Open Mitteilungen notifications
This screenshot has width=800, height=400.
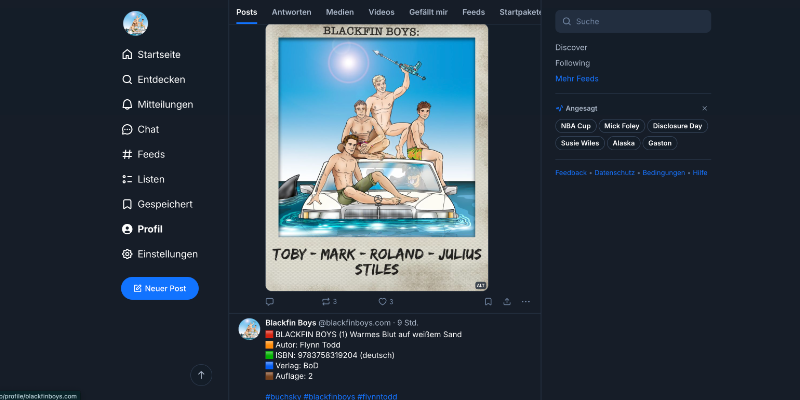pyautogui.click(x=164, y=104)
